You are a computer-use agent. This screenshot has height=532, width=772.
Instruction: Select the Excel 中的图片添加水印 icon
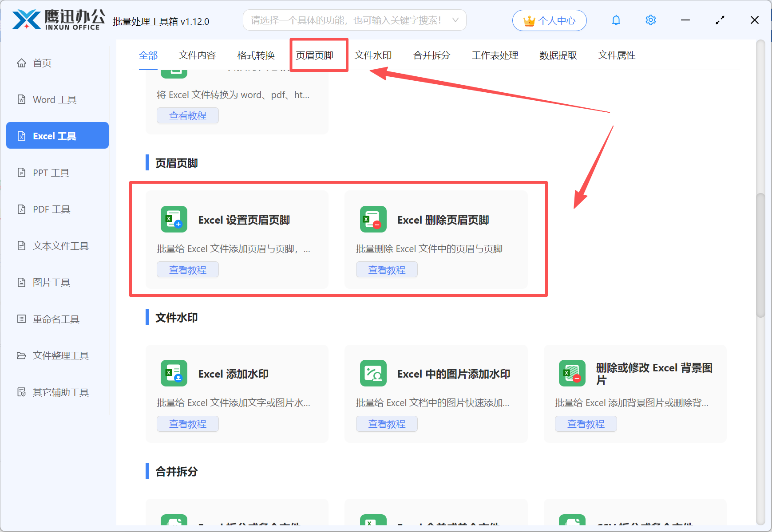(373, 373)
